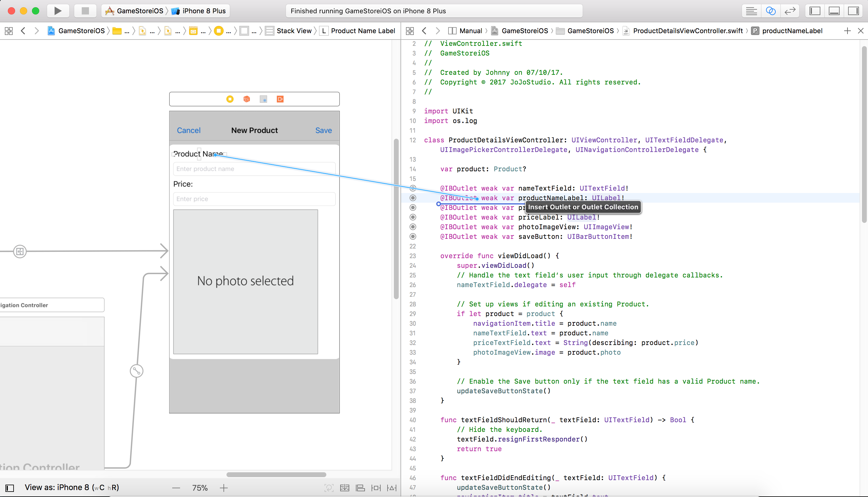
Task: Go back in assistant editor history
Action: 424,31
